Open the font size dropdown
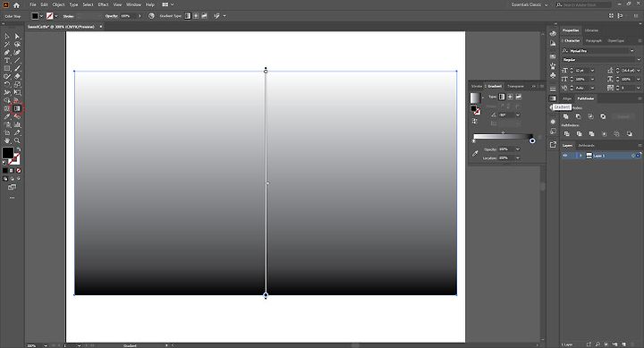Image resolution: width=644 pixels, height=348 pixels. [x=592, y=71]
